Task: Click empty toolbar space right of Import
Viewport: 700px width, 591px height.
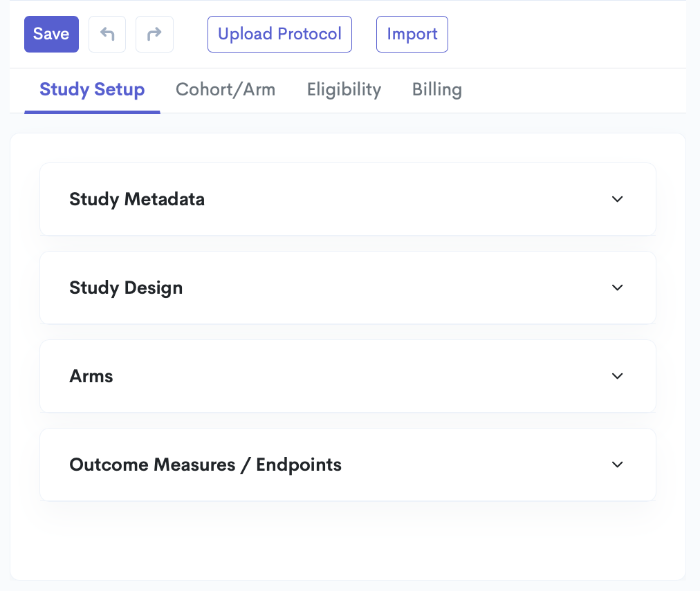Action: tap(567, 34)
